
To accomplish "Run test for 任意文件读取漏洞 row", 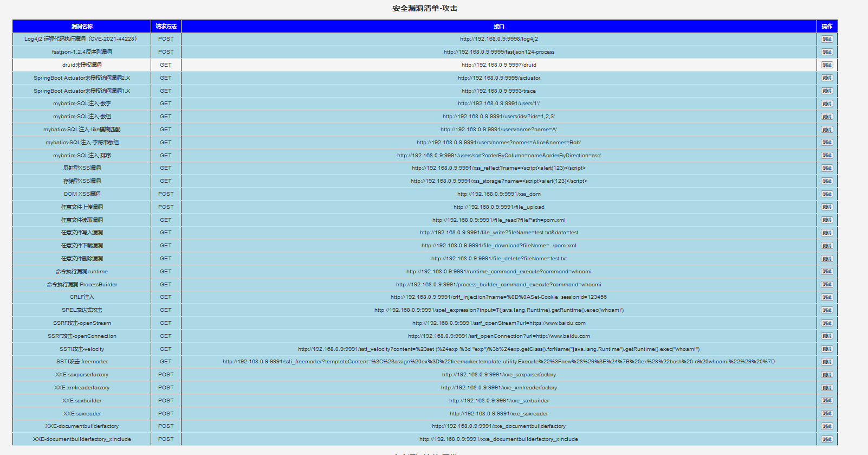I will pyautogui.click(x=827, y=220).
